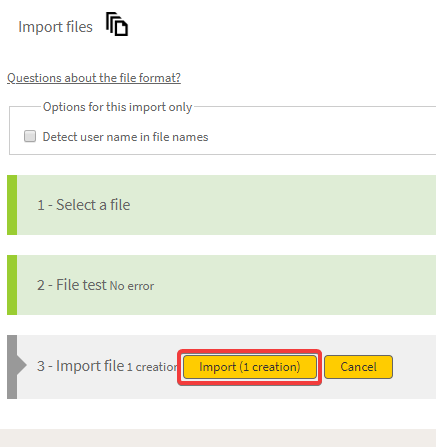The height and width of the screenshot is (447, 436).
Task: Click the copy files icon beside Import files
Action: (x=117, y=24)
